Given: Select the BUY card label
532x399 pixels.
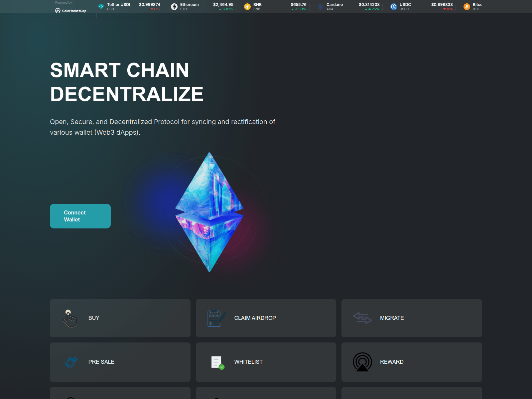Looking at the screenshot, I should click(x=94, y=318).
